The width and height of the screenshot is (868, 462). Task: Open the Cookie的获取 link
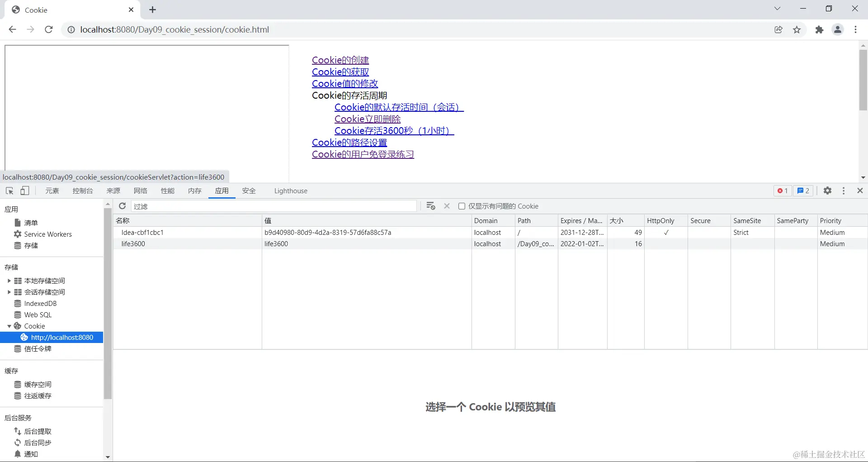(x=340, y=72)
